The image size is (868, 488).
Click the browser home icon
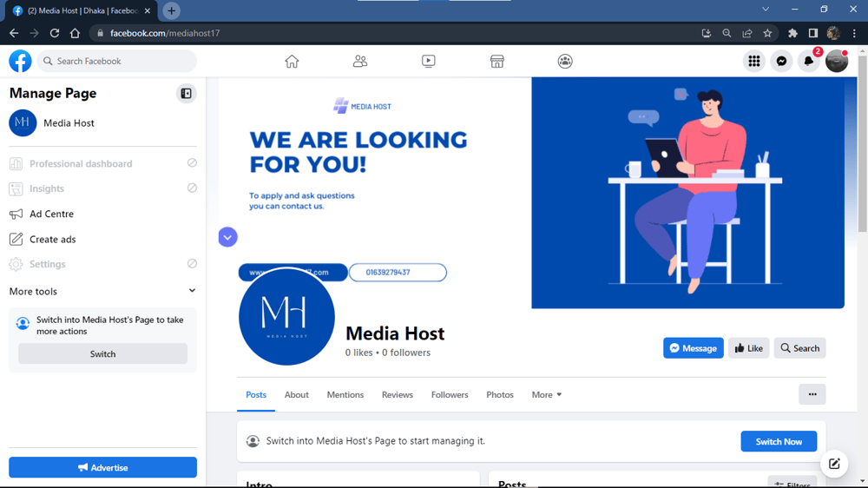tap(75, 33)
